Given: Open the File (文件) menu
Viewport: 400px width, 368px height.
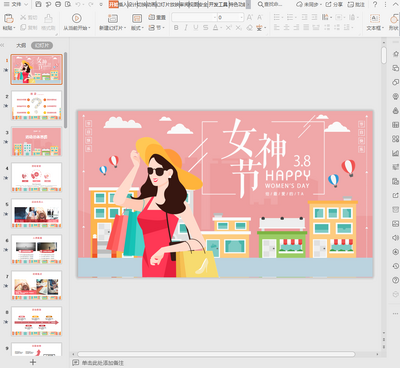Looking at the screenshot, I should coord(16,4).
